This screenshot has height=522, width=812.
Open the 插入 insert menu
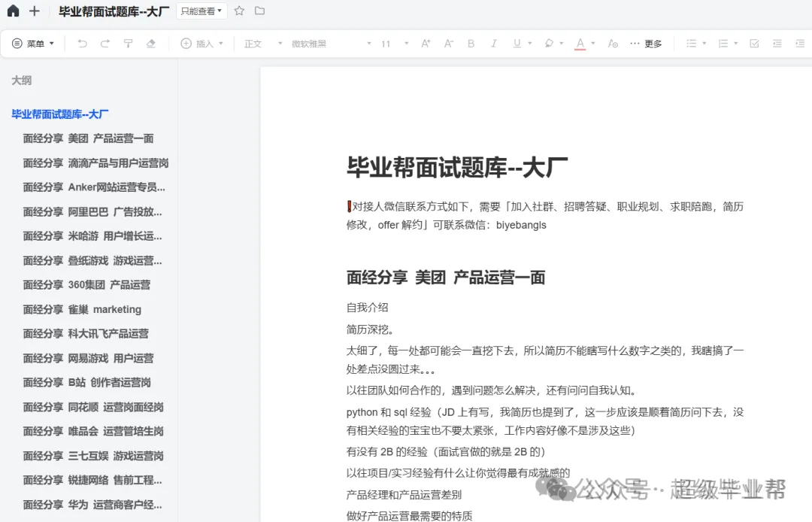tap(202, 44)
